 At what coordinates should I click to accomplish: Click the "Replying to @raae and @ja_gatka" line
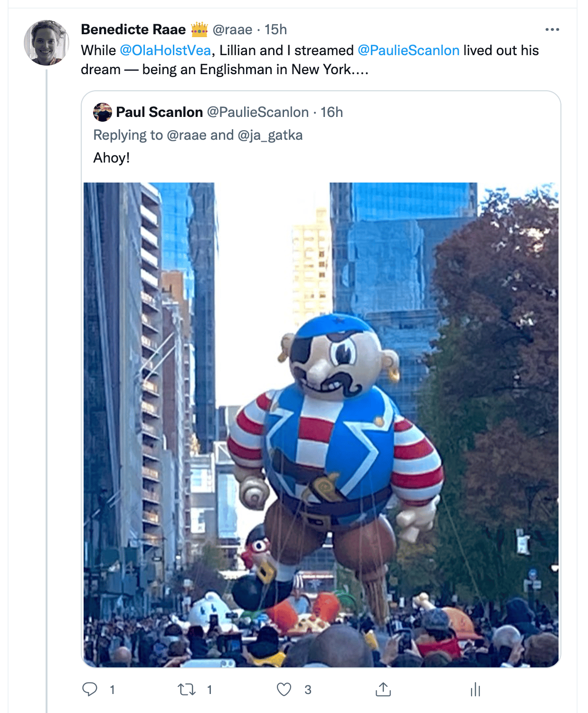click(x=198, y=135)
